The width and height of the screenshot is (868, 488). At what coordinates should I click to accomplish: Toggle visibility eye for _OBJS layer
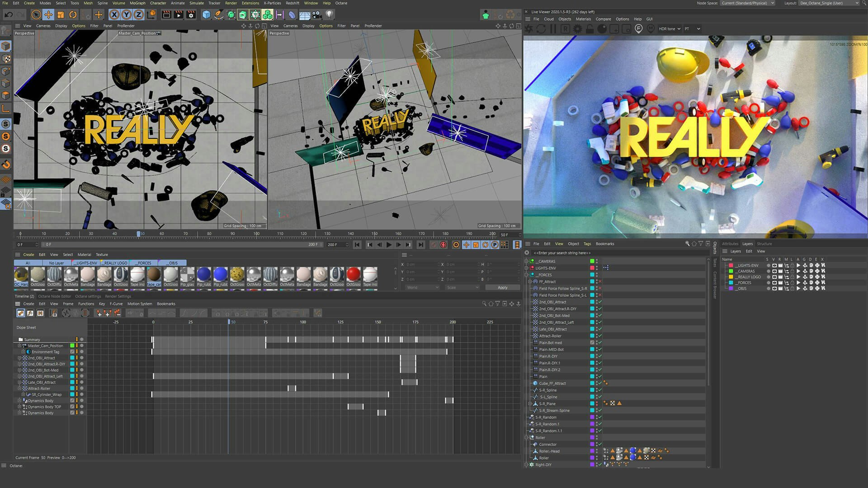(x=774, y=288)
